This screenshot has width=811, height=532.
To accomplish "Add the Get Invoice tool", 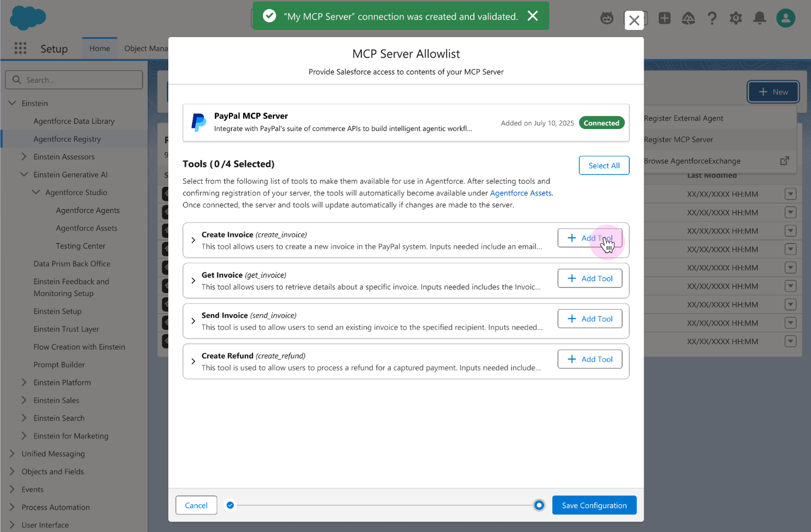I will [x=590, y=279].
